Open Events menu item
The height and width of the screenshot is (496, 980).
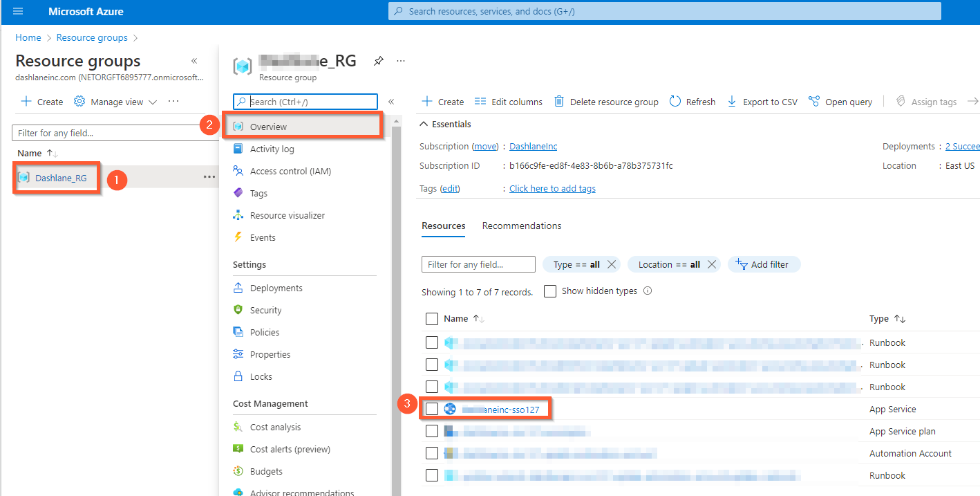tap(263, 237)
